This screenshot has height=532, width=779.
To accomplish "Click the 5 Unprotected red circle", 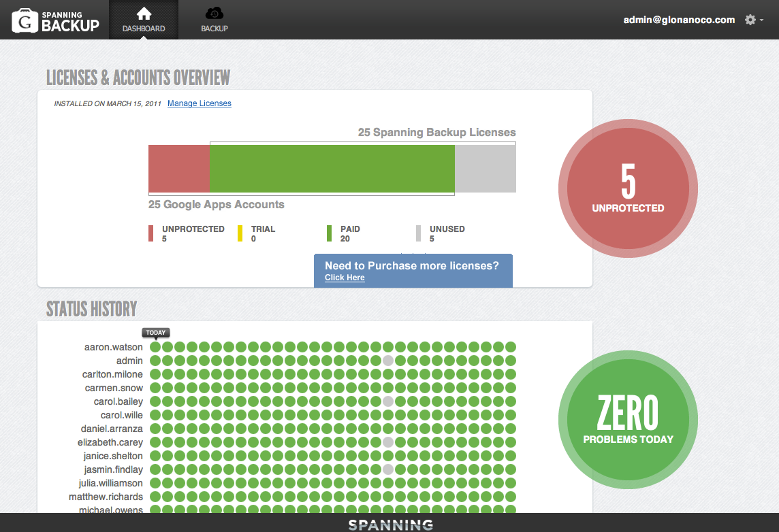I will pyautogui.click(x=628, y=188).
